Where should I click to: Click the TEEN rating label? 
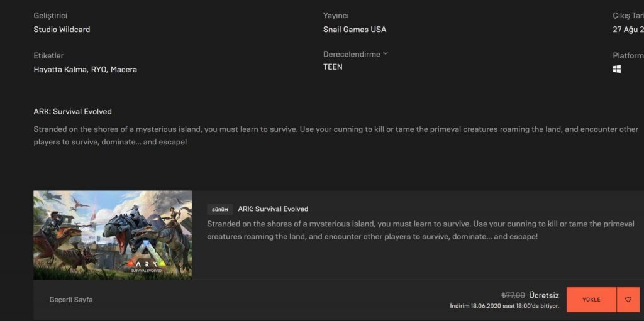[x=333, y=67]
